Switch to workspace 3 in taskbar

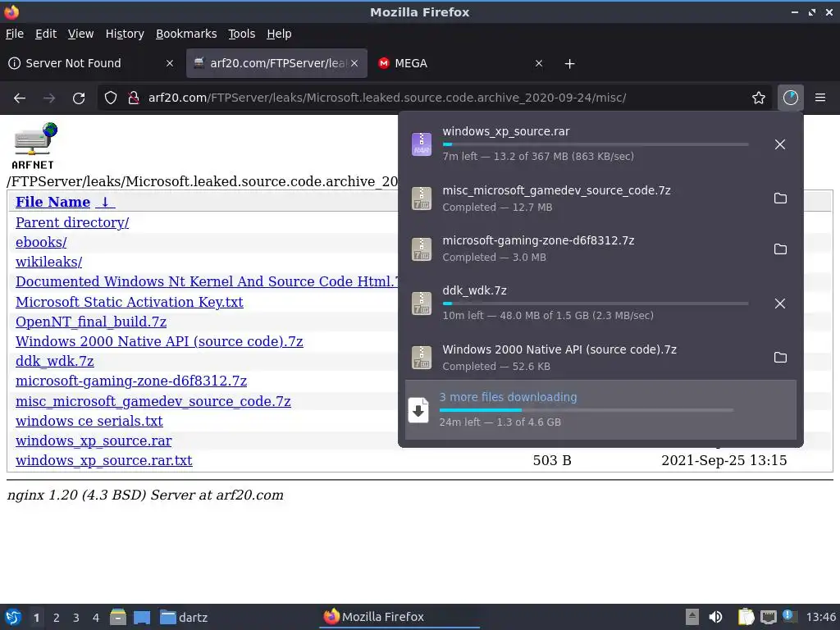pos(76,618)
